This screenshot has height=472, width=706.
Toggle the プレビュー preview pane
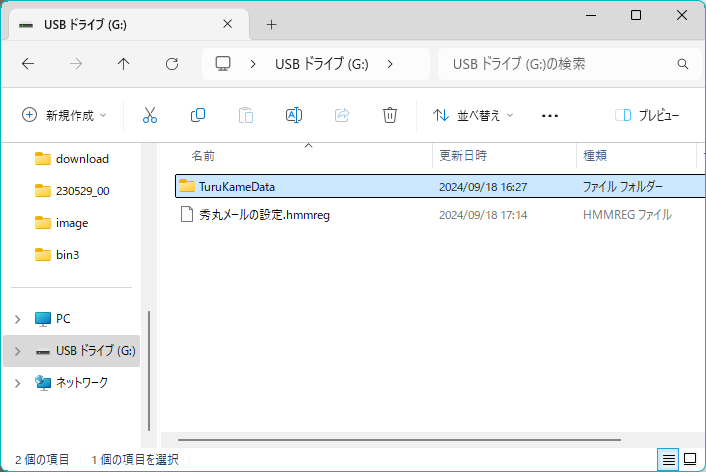click(x=647, y=115)
